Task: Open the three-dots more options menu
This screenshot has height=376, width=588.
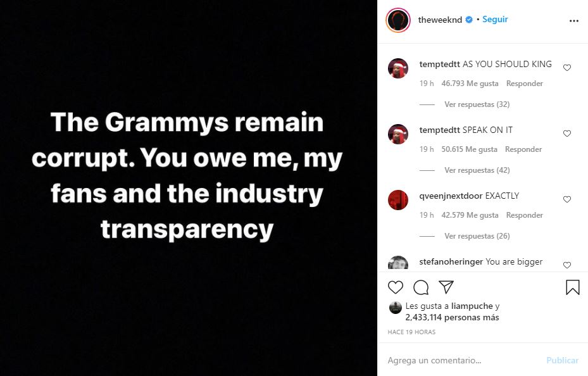Action: tap(573, 20)
